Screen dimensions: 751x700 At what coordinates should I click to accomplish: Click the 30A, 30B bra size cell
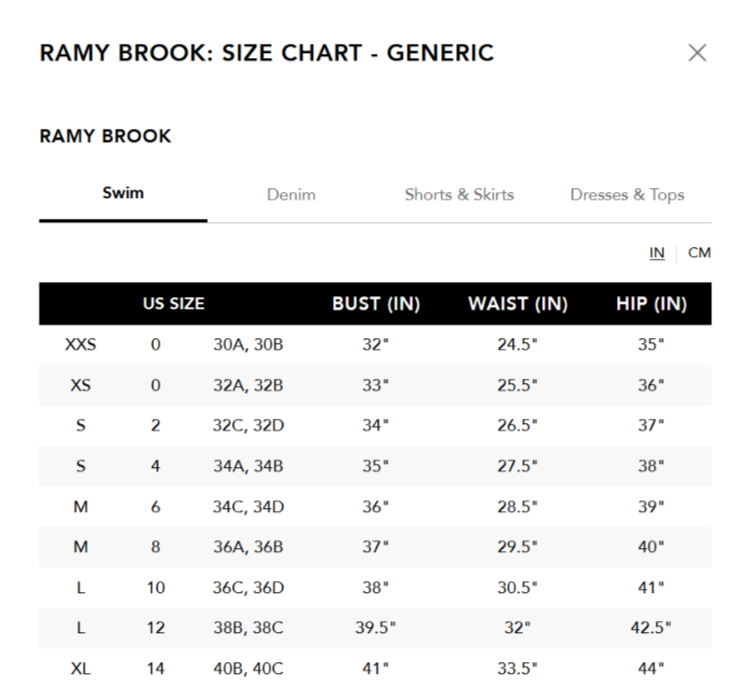coord(248,344)
